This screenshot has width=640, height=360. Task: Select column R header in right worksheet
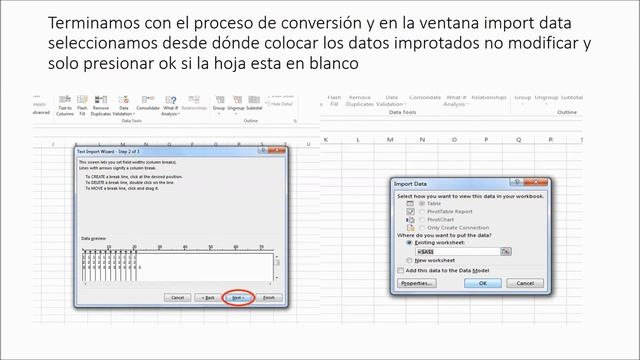551,140
